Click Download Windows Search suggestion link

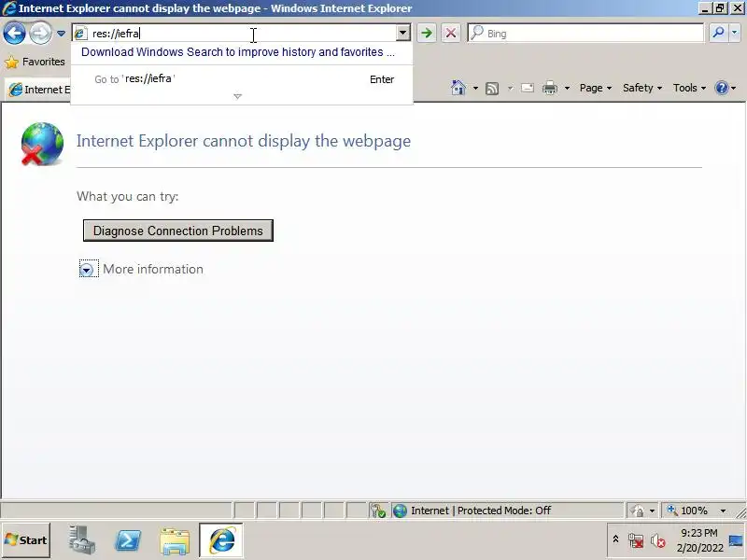(238, 52)
